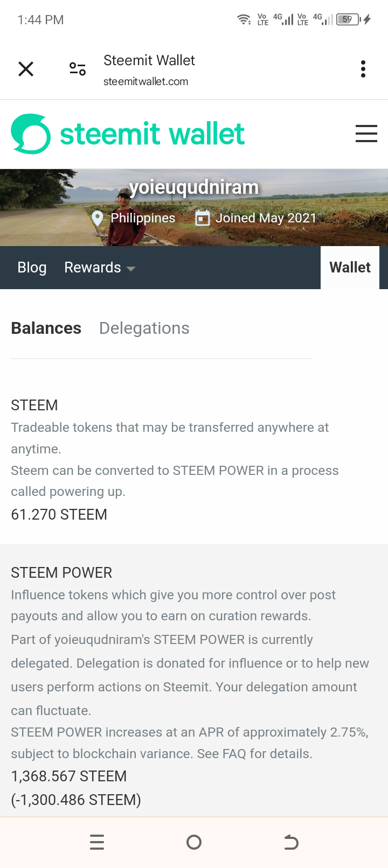Open the site settings tune icon
This screenshot has width=388, height=868.
(x=78, y=69)
